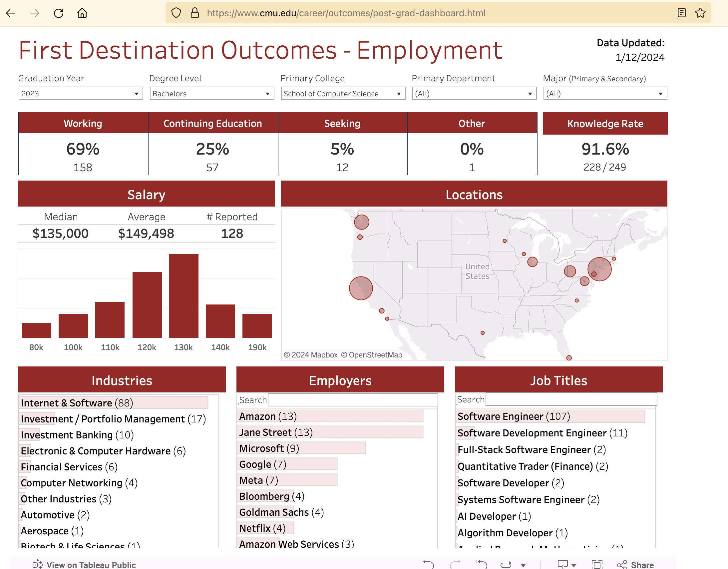Open the Primary Department dropdown
The height and width of the screenshot is (569, 728).
(474, 94)
